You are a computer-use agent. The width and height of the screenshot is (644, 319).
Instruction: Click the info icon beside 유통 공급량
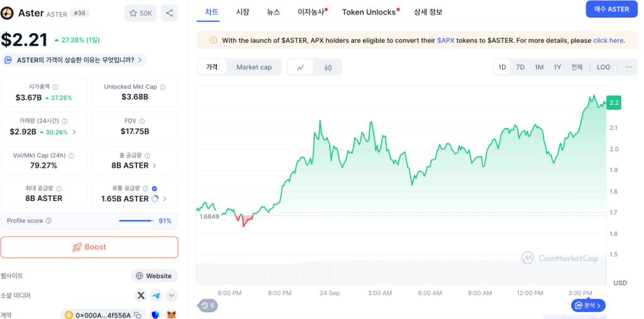pos(145,188)
